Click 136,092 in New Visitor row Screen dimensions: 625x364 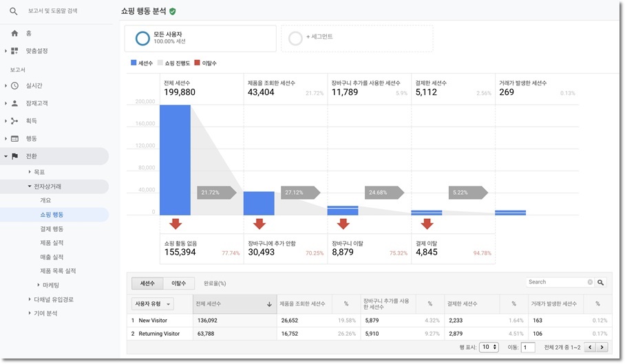[207, 321]
